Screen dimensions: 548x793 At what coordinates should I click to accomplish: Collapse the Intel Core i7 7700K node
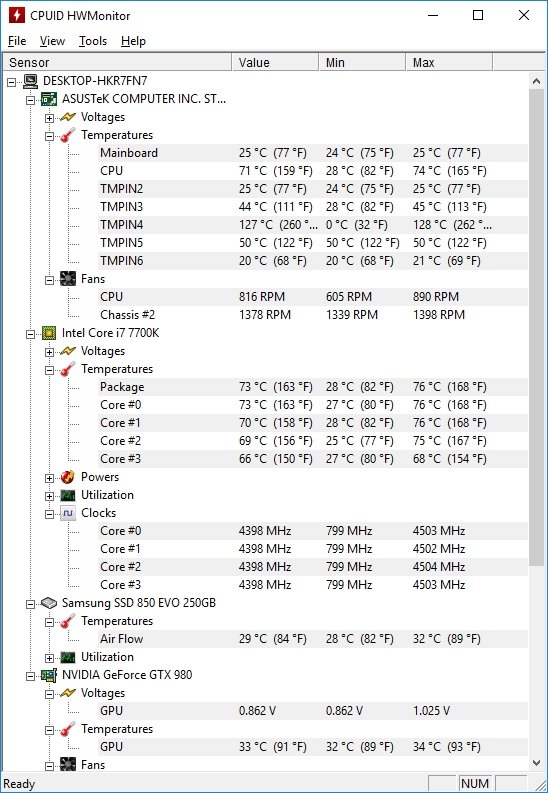(x=31, y=334)
